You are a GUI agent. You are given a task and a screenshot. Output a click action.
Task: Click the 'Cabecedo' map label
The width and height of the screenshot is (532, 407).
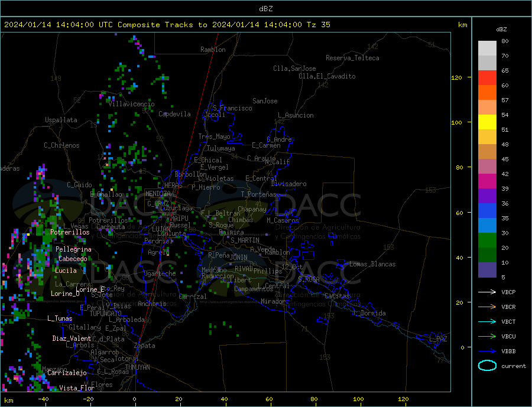73,259
